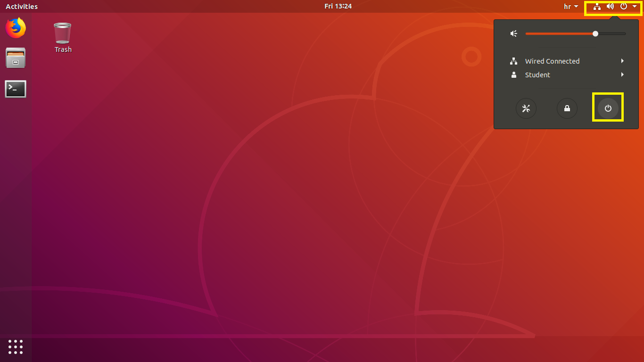This screenshot has height=362, width=644.
Task: Click the wired network icon beside Wired Connected
Action: click(x=514, y=61)
